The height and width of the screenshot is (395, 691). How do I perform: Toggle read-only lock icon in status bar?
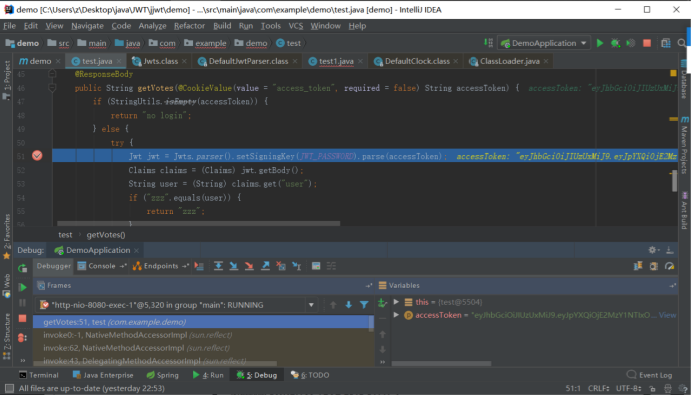pos(652,388)
